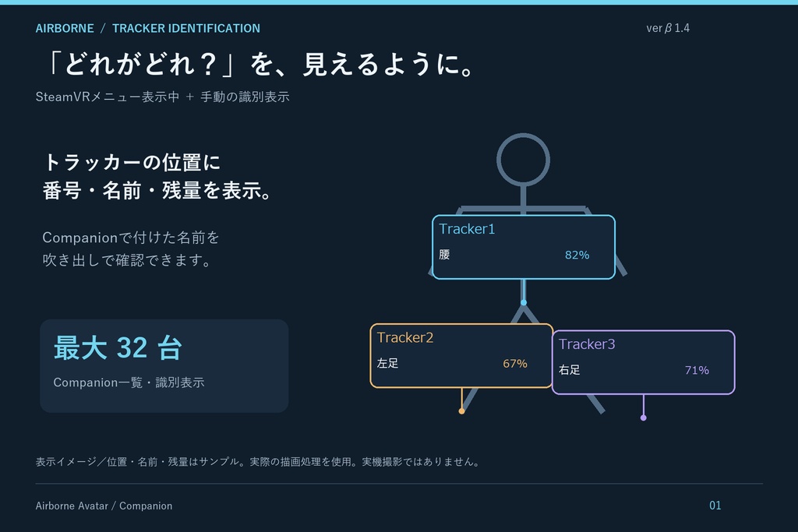Click the page number 01
The height and width of the screenshot is (532, 798).
pos(715,506)
